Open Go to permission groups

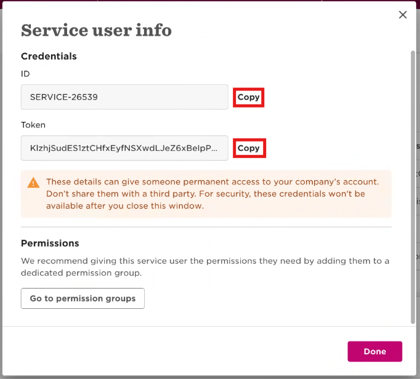83,298
